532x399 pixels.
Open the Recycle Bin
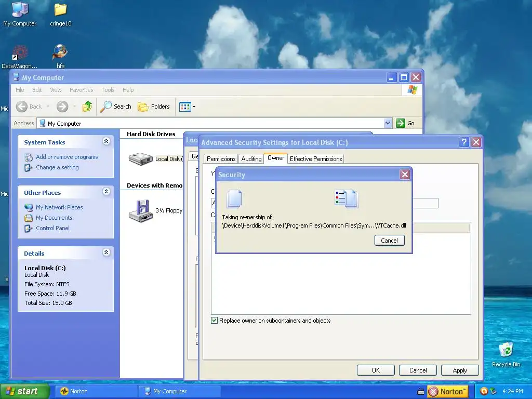[x=506, y=354]
